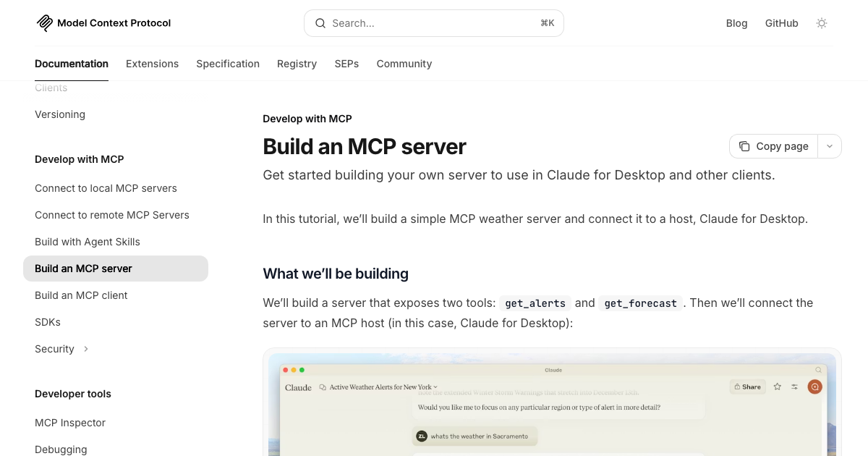This screenshot has width=868, height=456.
Task: Open 'Build an MCP client' in the sidebar
Action: point(81,295)
